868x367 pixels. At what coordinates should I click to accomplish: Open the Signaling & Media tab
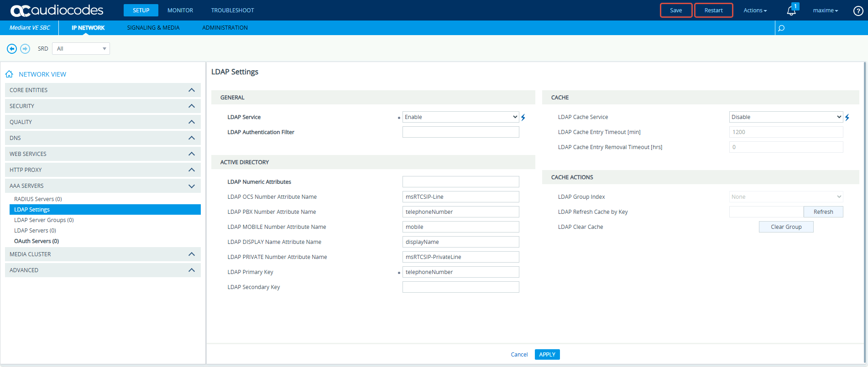click(x=153, y=28)
